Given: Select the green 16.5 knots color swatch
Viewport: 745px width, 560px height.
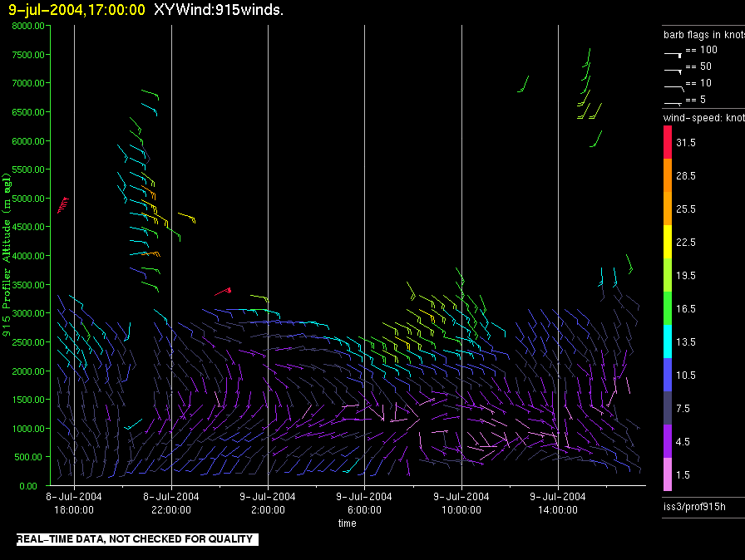Looking at the screenshot, I should pos(668,308).
